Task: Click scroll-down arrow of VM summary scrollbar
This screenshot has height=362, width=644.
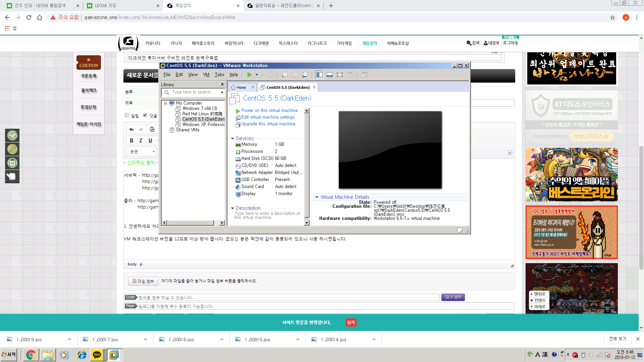Action: click(x=307, y=223)
